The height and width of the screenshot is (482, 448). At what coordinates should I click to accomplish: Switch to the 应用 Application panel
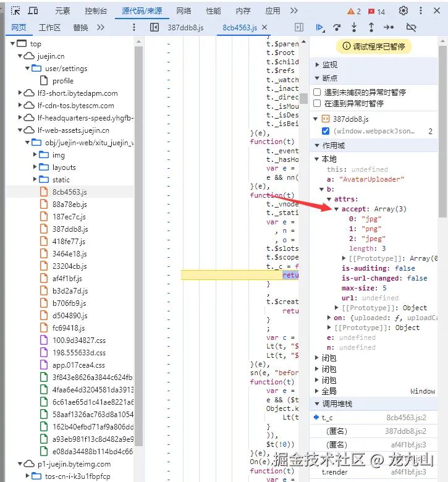click(273, 11)
